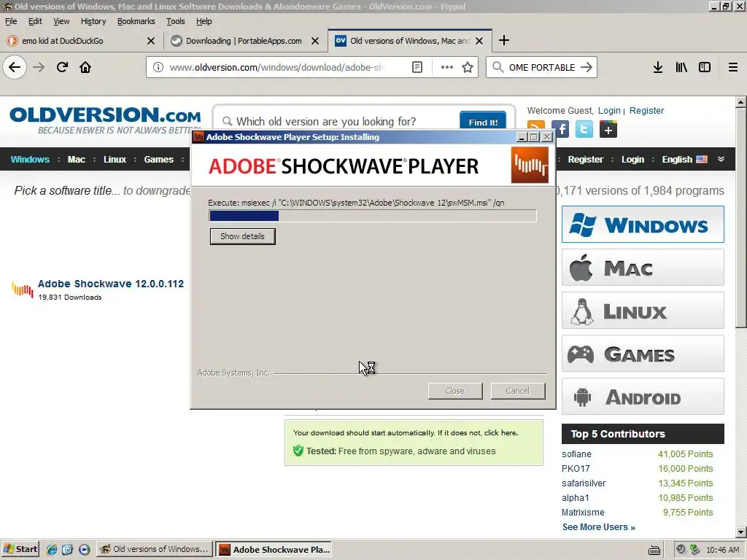Click Show details in Shockwave installer
Screen dimensions: 747x560
pos(242,236)
